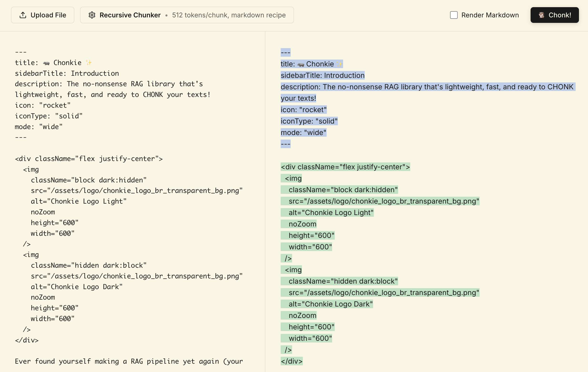
Task: Select the blue chunk at sidebarTitle: Introduction
Action: tap(322, 75)
